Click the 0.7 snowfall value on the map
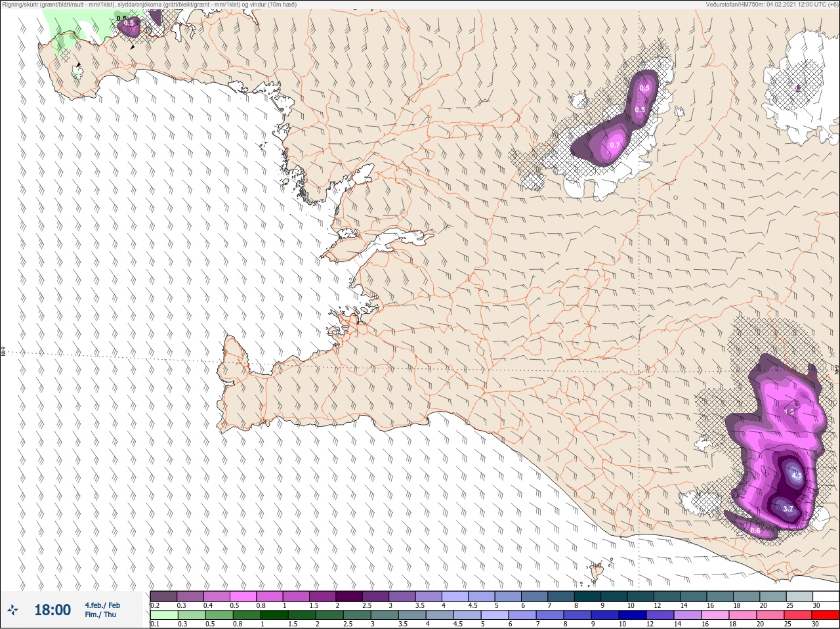Image resolution: width=840 pixels, height=629 pixels. point(615,145)
